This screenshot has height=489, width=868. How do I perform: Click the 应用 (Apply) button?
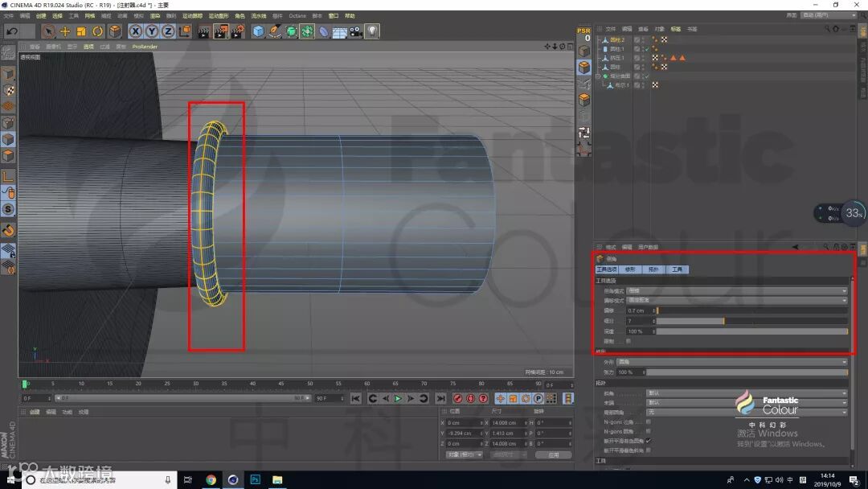(x=553, y=454)
